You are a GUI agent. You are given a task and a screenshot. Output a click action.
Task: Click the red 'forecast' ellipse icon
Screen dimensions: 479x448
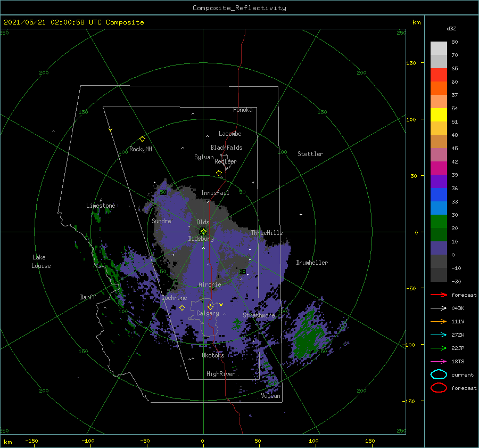439,388
